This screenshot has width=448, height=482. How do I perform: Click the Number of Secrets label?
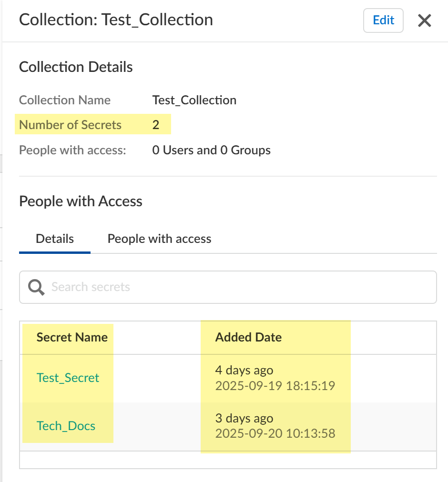pyautogui.click(x=70, y=125)
